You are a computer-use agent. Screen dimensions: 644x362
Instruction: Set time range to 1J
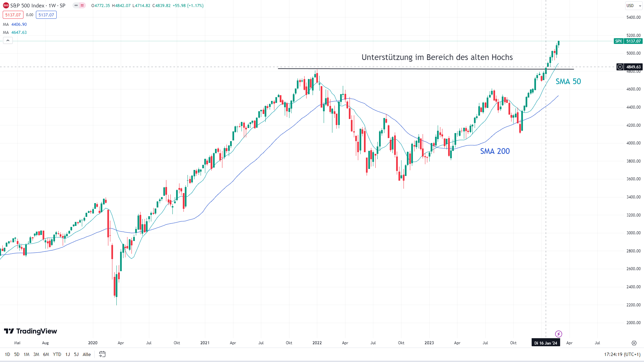click(x=67, y=354)
